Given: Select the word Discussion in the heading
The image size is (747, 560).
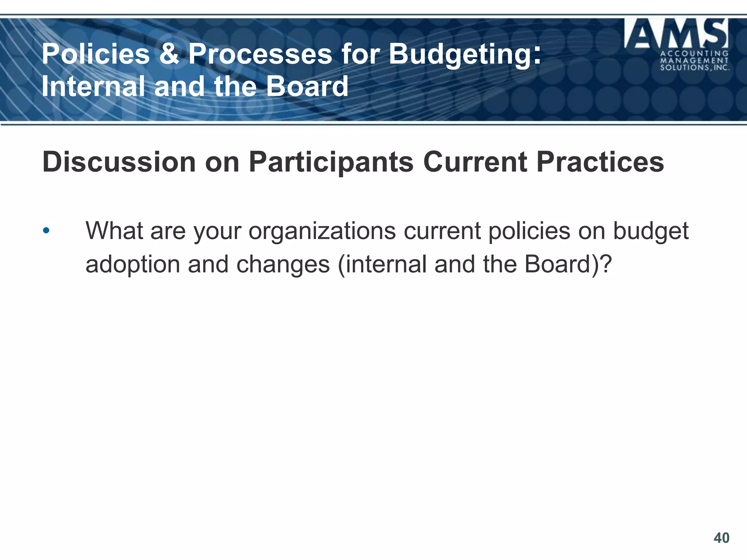Looking at the screenshot, I should 119,162.
